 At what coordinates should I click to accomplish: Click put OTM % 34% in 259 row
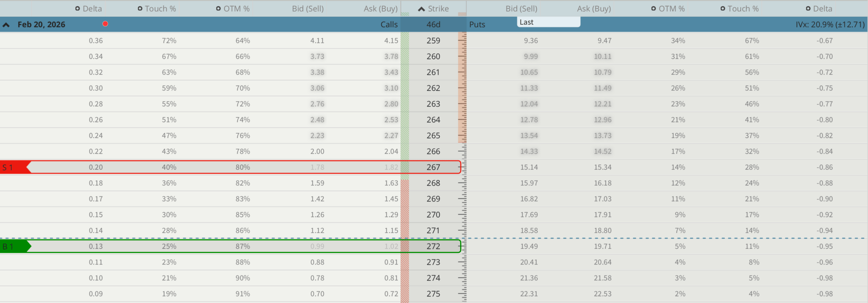(678, 41)
